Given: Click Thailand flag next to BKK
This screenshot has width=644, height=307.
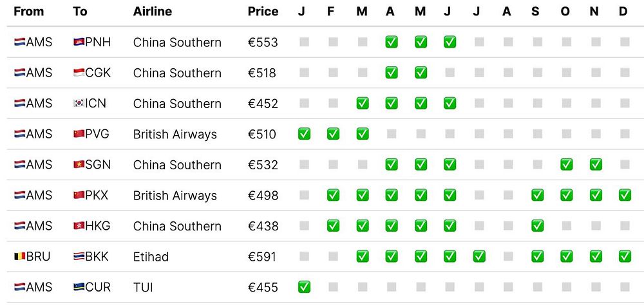Looking at the screenshot, I should (x=79, y=257).
